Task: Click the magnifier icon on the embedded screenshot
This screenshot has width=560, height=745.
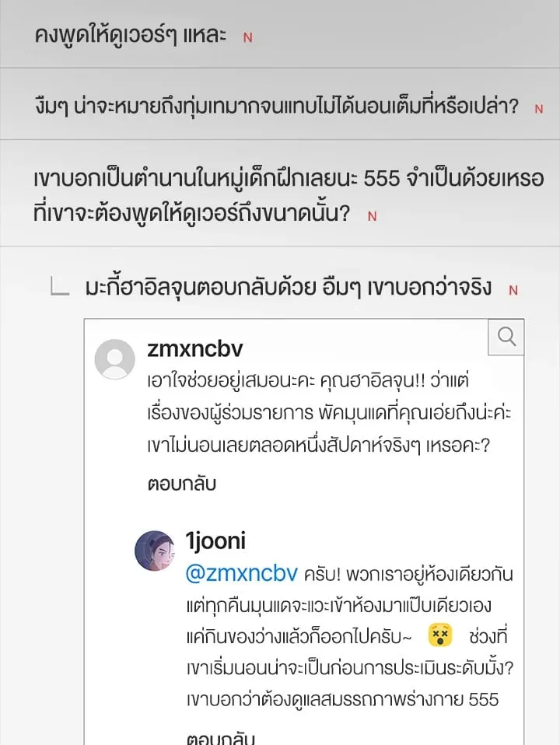Action: (x=507, y=337)
